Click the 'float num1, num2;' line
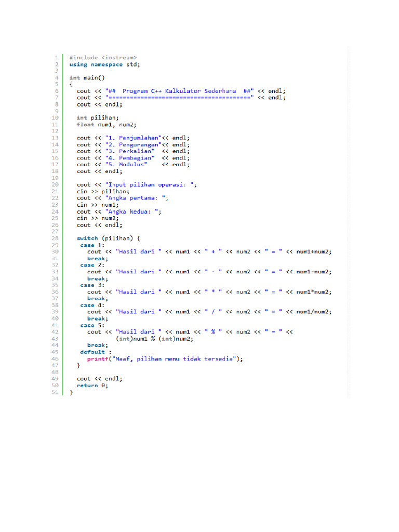The width and height of the screenshot is (399, 532). click(x=107, y=125)
